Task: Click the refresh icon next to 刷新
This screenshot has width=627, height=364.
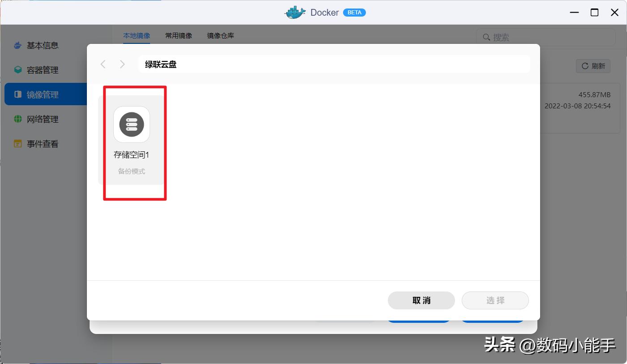Action: [586, 66]
